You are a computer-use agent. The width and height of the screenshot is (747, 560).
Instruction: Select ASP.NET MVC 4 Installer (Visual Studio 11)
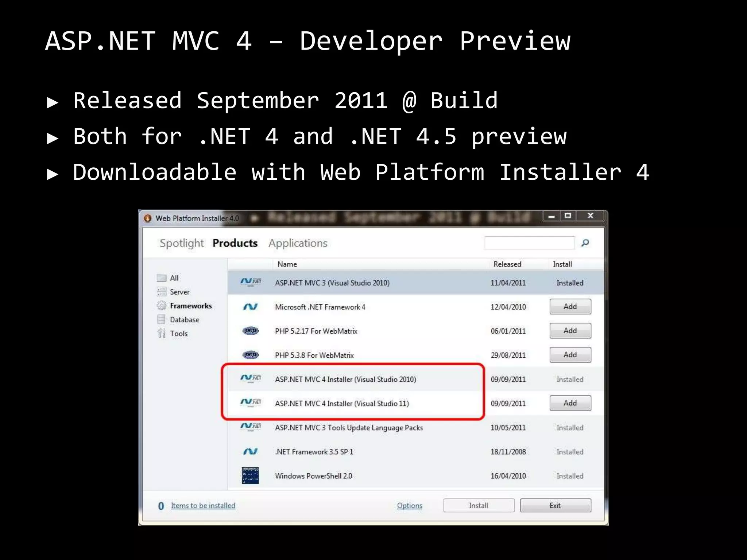pos(342,403)
